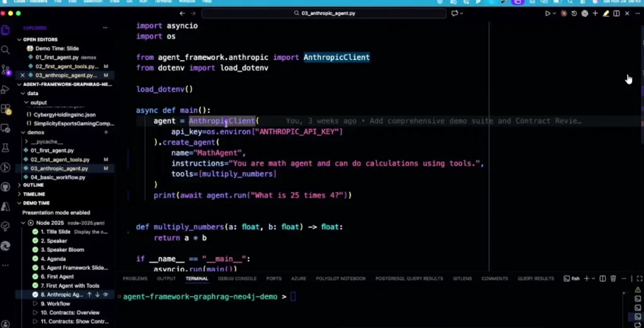Open 04_basic_workflow.py from the file tree
The width and height of the screenshot is (644, 328).
pos(58,178)
